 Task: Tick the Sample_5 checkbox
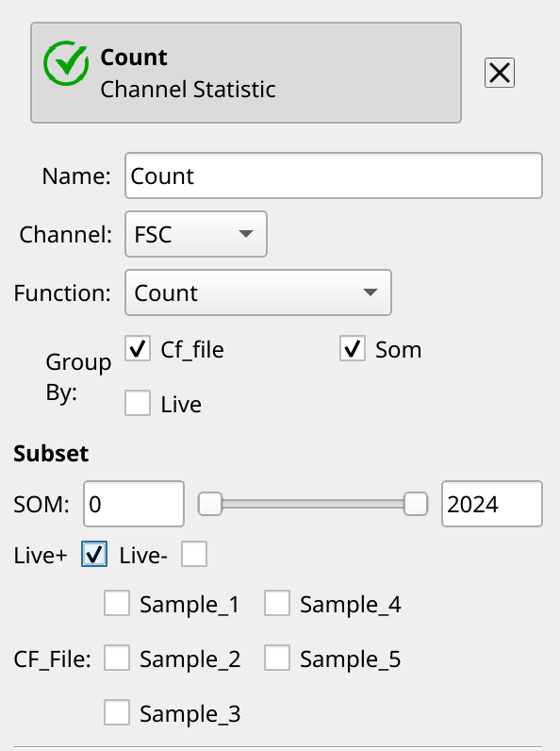tap(277, 658)
